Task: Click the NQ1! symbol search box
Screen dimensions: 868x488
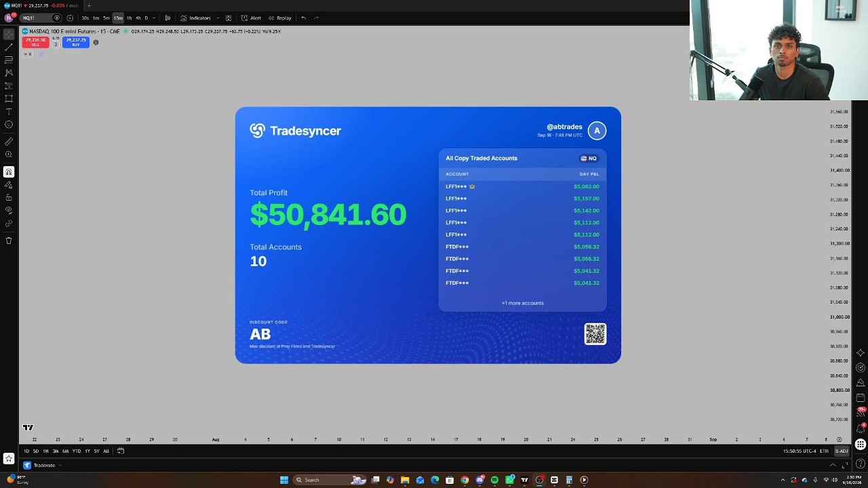Action: tap(41, 18)
